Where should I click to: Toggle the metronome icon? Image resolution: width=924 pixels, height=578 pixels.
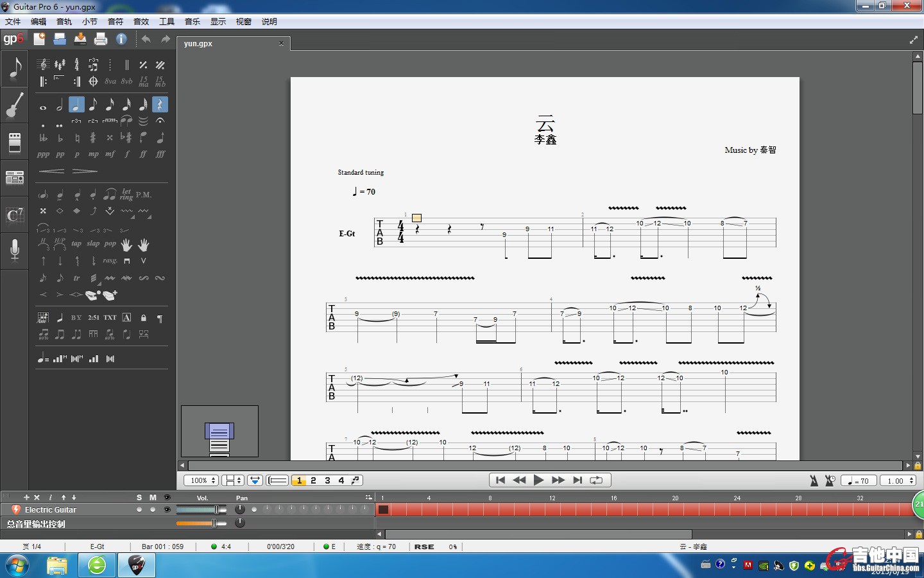click(814, 480)
